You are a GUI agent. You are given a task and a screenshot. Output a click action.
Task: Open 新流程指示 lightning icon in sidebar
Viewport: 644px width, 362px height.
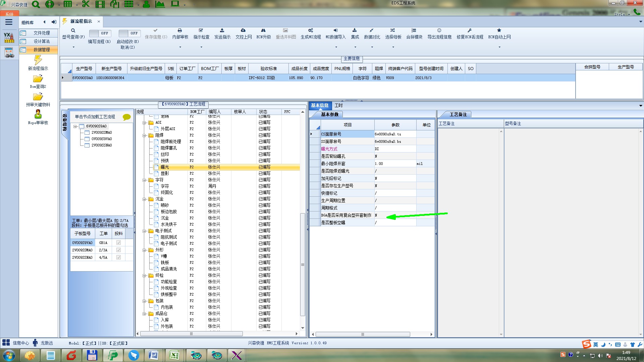38,60
